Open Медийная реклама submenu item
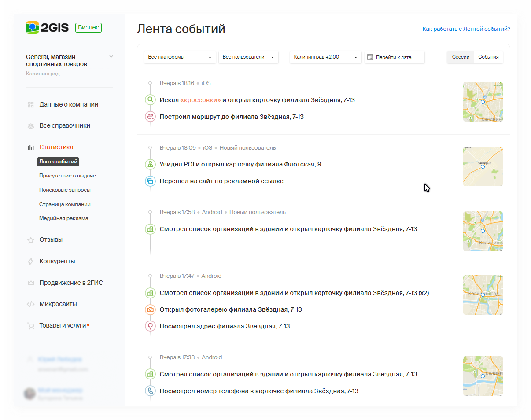The width and height of the screenshot is (531, 420). (x=63, y=218)
